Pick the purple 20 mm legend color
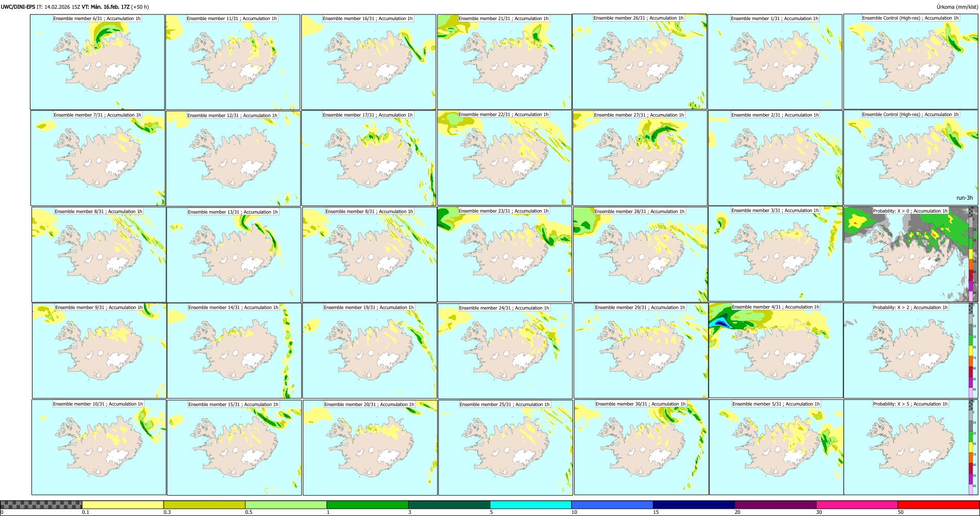This screenshot has width=980, height=516. tap(775, 505)
